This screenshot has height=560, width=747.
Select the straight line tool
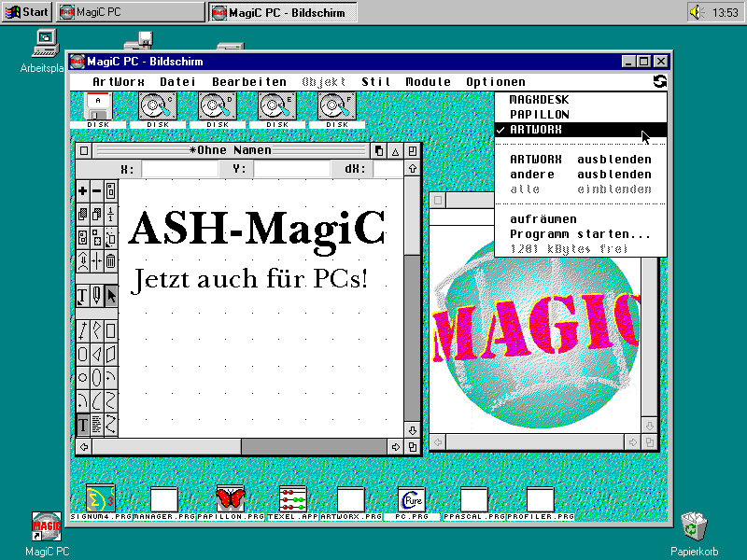point(82,330)
